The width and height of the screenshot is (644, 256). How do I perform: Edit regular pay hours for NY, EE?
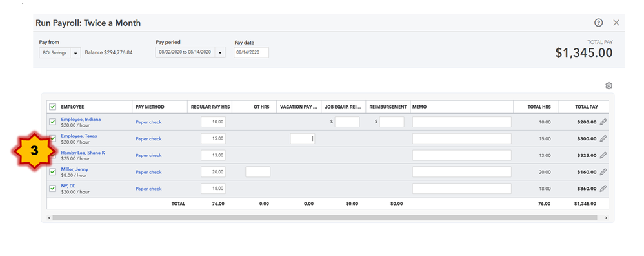213,189
